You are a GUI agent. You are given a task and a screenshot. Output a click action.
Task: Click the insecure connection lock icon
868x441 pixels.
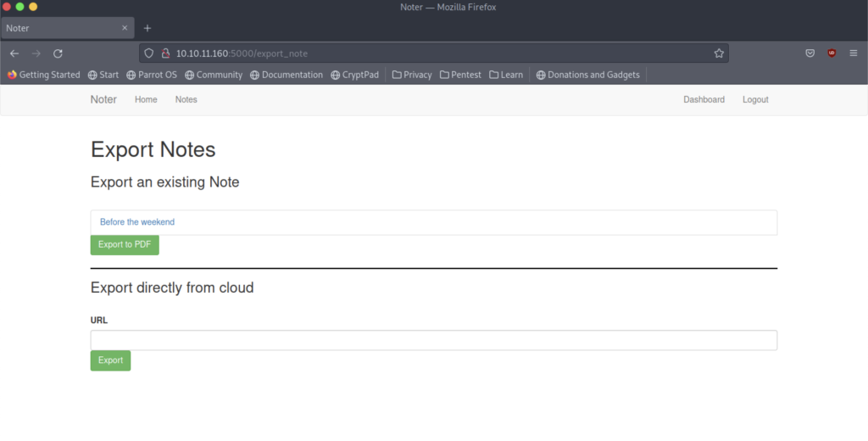point(165,53)
